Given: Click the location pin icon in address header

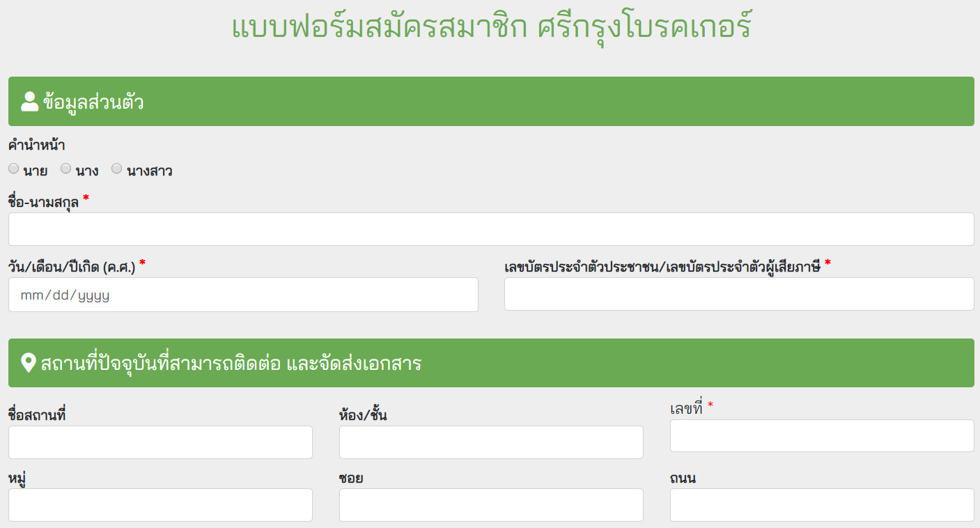Looking at the screenshot, I should tap(29, 363).
